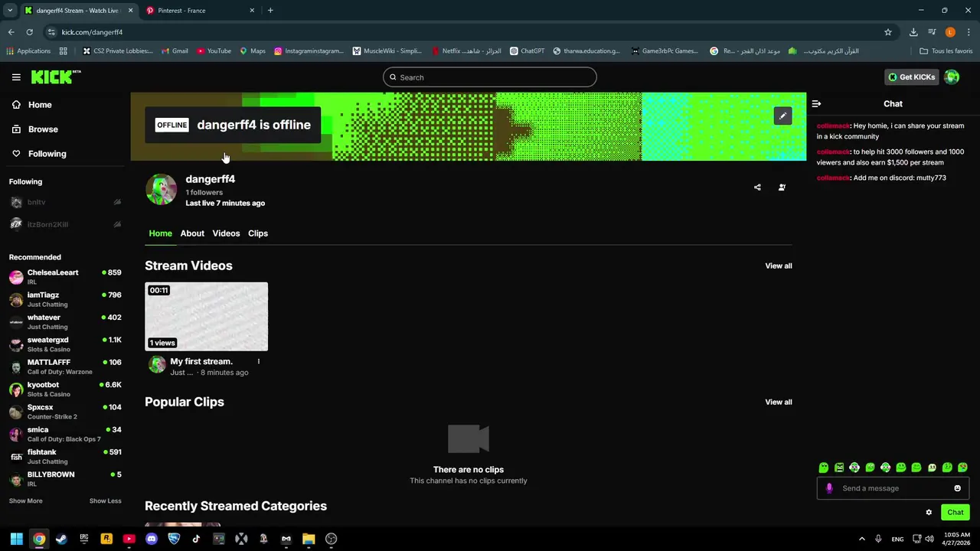Click the Get KICKs button

[x=912, y=77]
